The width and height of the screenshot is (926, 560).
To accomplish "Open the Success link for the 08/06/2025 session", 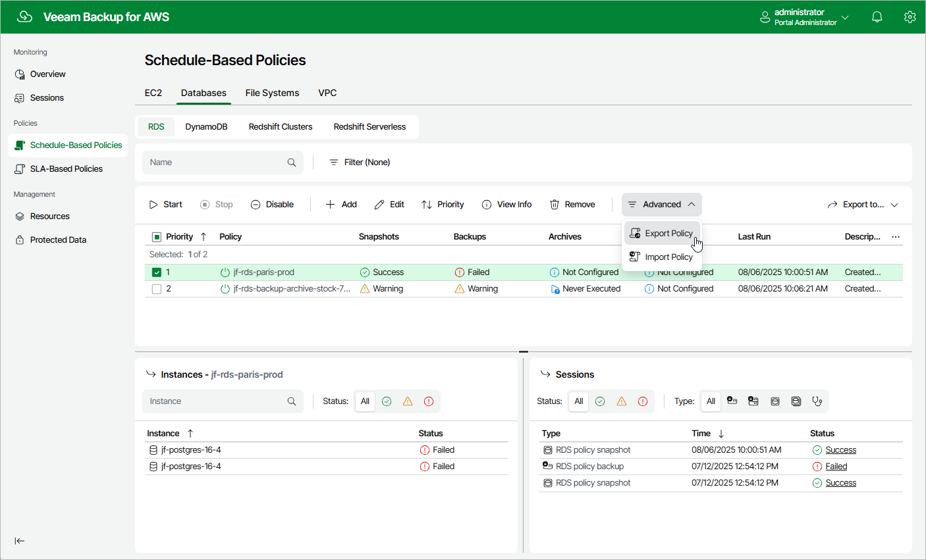I will click(x=841, y=450).
